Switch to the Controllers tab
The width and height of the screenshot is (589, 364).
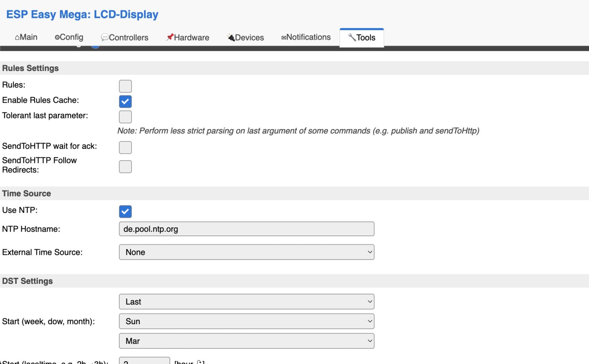pyautogui.click(x=125, y=37)
